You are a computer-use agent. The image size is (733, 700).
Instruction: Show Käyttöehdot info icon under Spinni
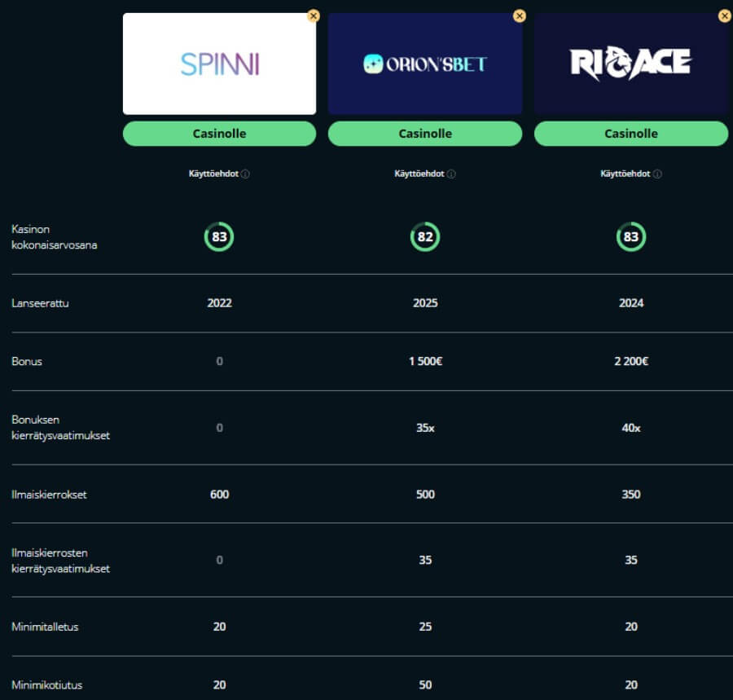[245, 174]
